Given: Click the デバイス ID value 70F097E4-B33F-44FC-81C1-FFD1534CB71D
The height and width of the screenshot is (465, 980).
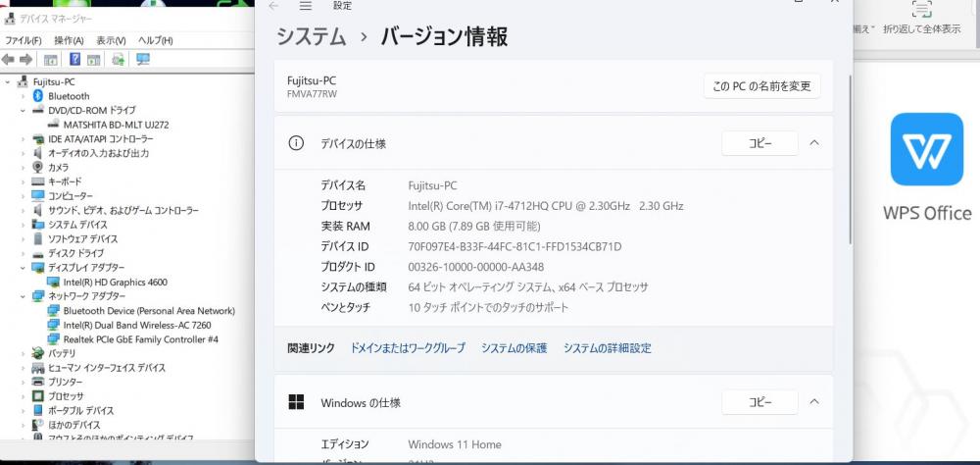Looking at the screenshot, I should tap(514, 246).
